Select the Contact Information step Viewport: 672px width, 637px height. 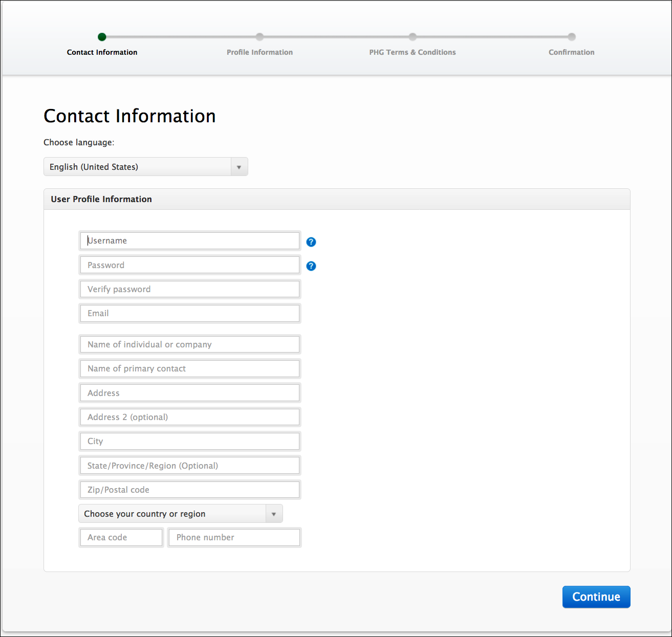coord(102,52)
